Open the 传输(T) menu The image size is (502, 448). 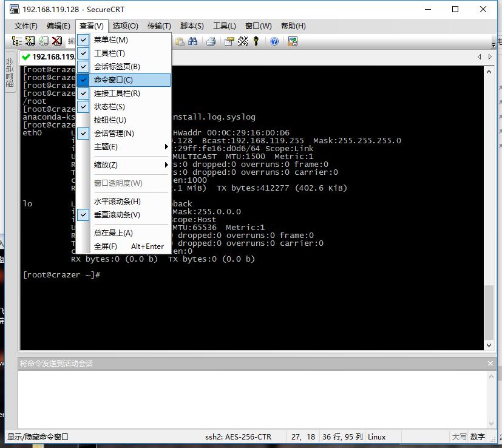(x=159, y=26)
